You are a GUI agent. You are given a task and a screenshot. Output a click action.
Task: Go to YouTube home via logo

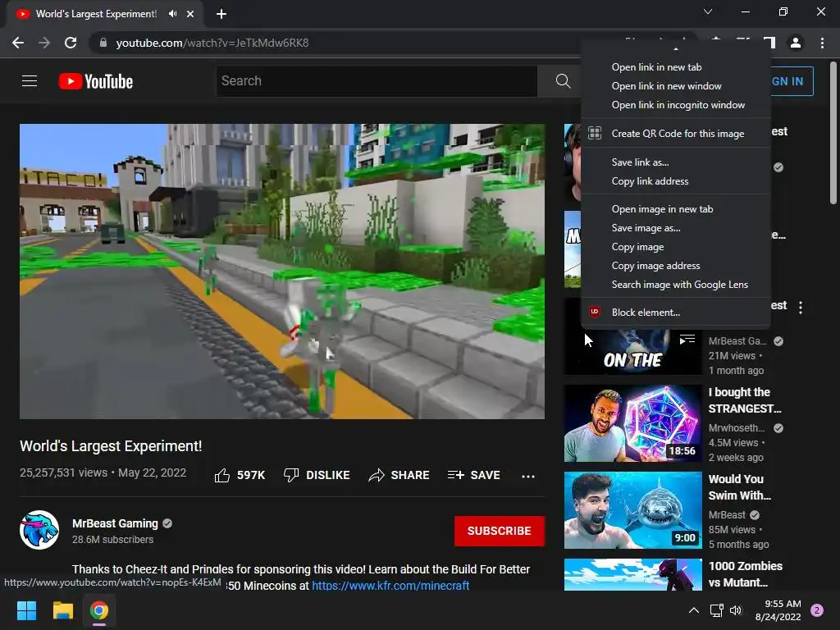point(95,81)
